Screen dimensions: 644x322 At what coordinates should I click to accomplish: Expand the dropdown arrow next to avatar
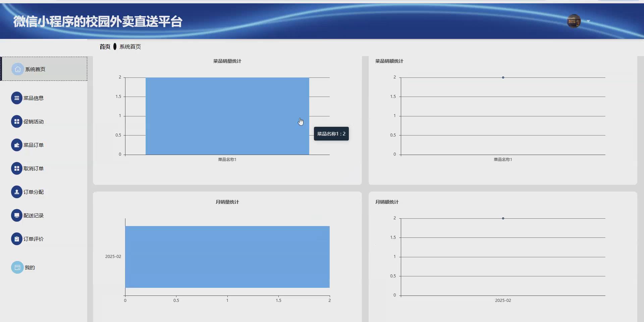pyautogui.click(x=588, y=21)
